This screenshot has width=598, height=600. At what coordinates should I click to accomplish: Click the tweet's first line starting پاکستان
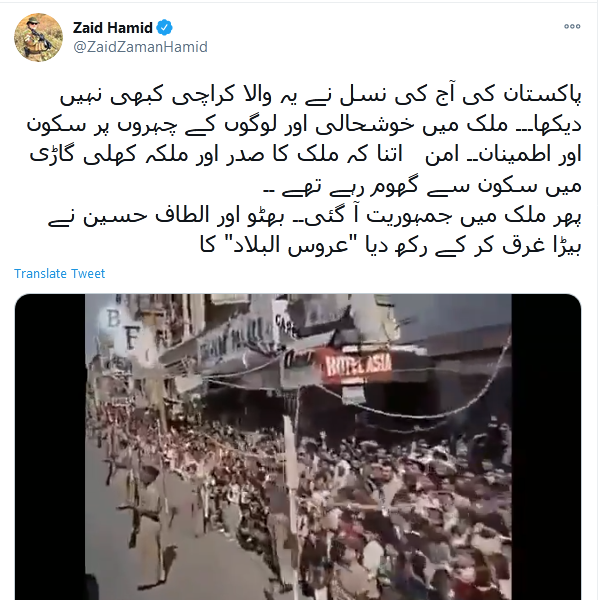321,96
